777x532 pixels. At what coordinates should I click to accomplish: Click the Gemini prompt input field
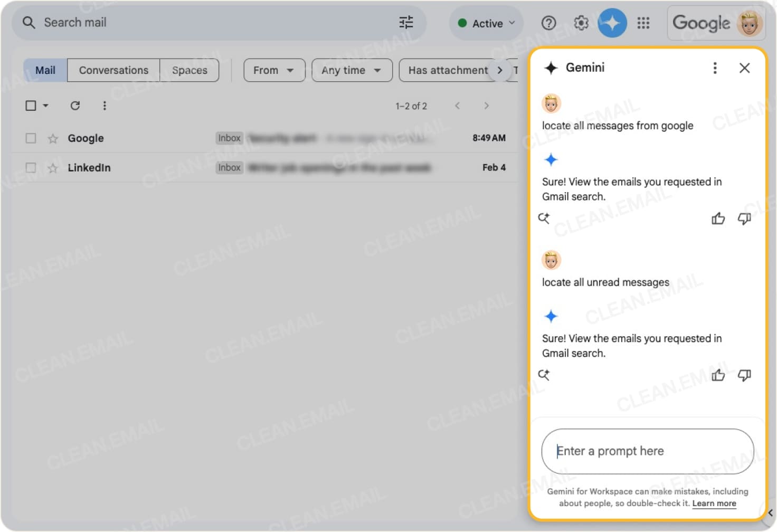(647, 451)
